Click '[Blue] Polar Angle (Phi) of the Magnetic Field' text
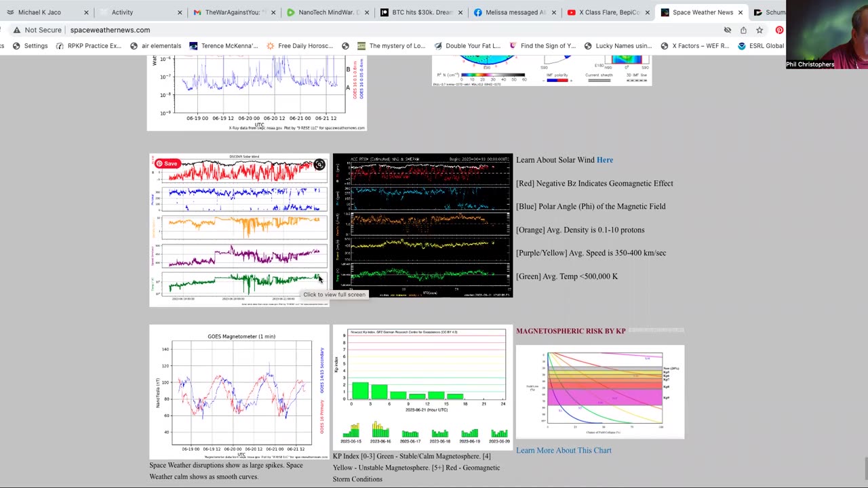The height and width of the screenshot is (488, 868). 591,206
